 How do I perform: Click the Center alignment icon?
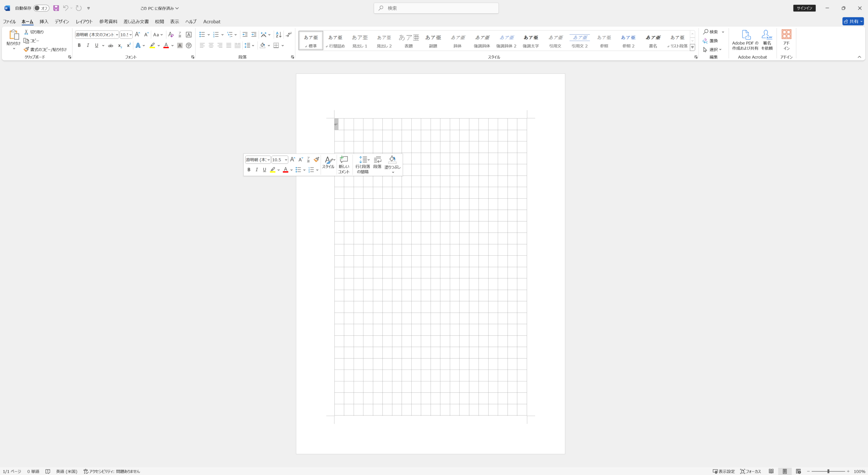(x=211, y=45)
